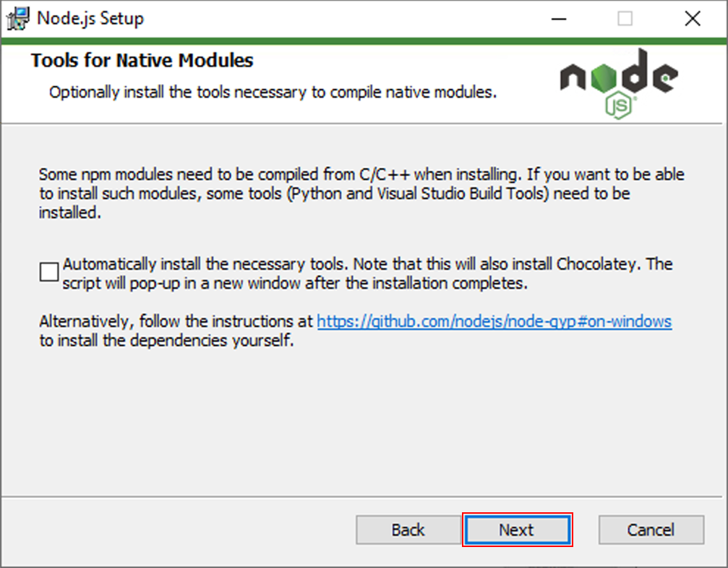
Task: Cancel the Node.js installation
Action: point(651,530)
